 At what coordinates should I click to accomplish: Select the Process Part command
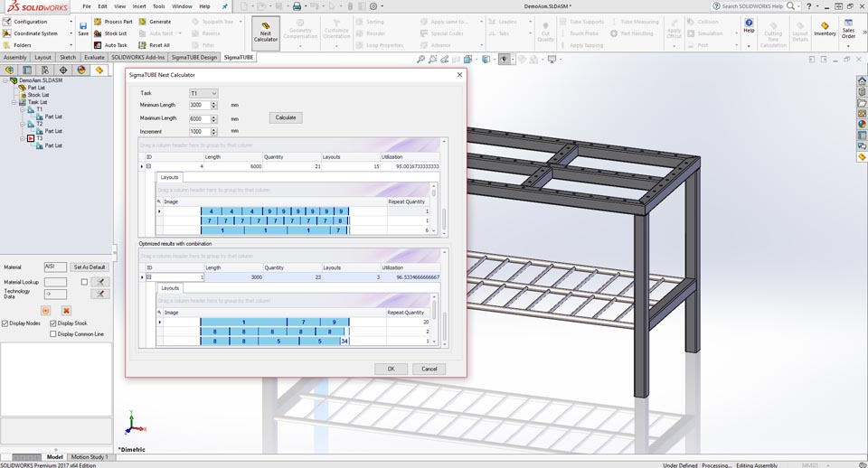[111, 21]
